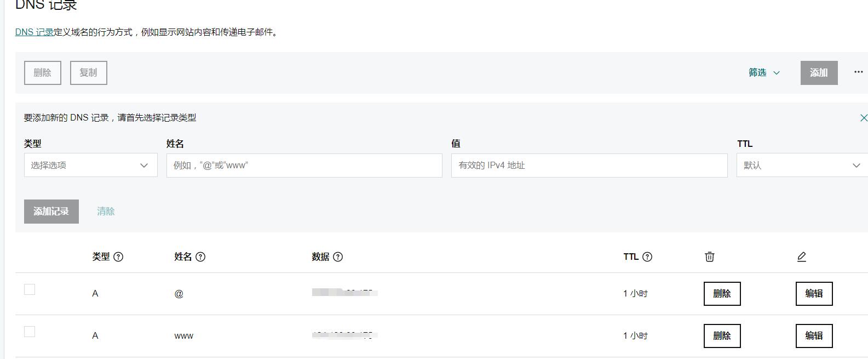Image resolution: width=868 pixels, height=359 pixels.
Task: Open the 类型 选择选项 dropdown
Action: point(91,165)
